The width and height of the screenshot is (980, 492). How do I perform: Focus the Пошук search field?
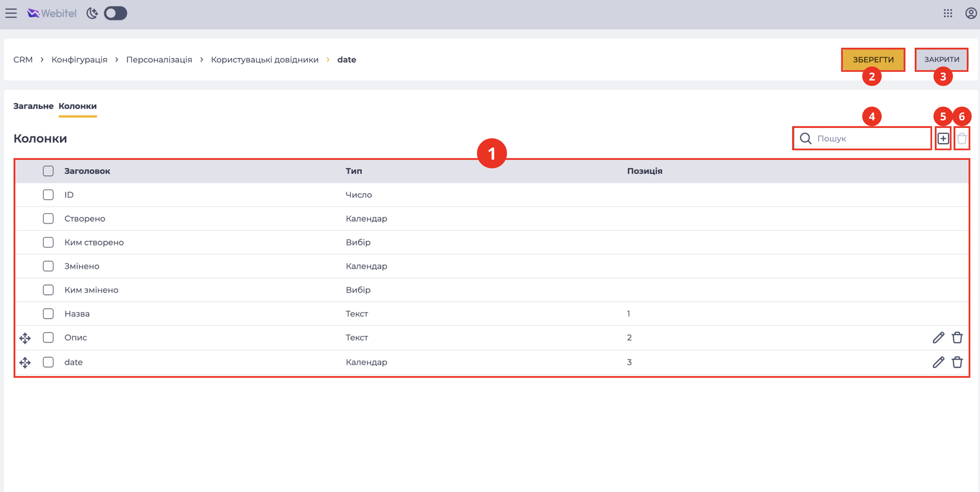862,138
